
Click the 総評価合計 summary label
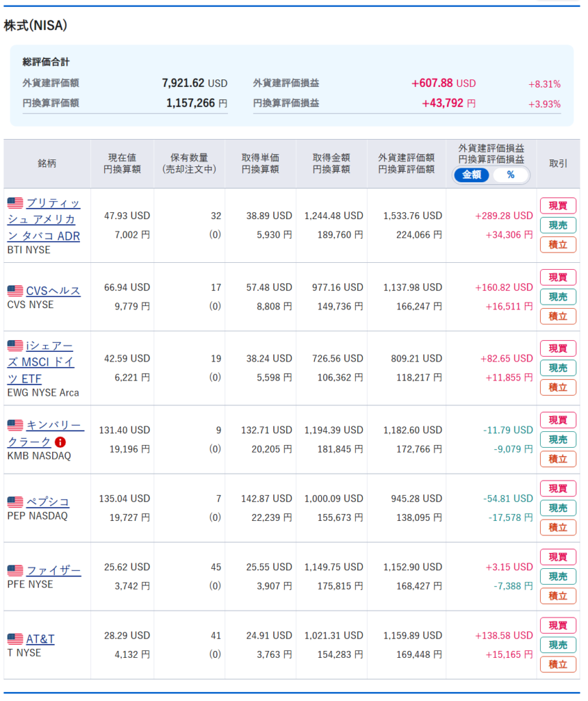[x=46, y=62]
